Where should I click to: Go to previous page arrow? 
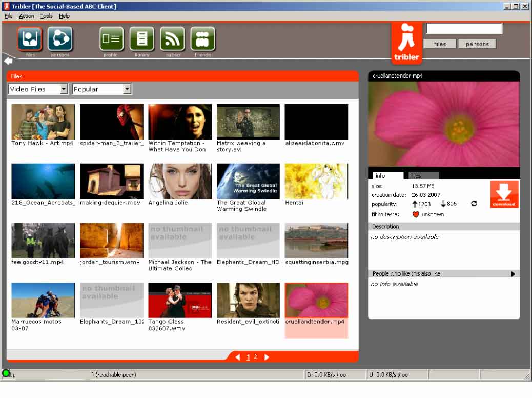pyautogui.click(x=237, y=357)
